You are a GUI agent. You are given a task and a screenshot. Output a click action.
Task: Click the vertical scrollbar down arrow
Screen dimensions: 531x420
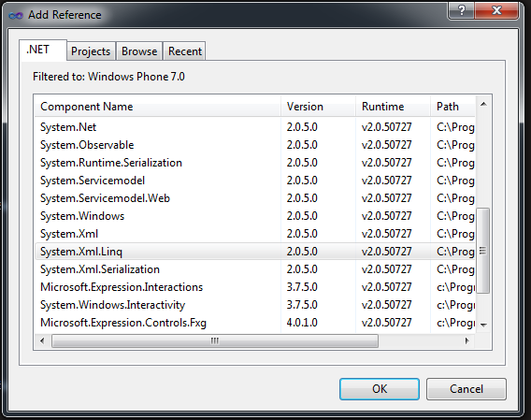483,326
